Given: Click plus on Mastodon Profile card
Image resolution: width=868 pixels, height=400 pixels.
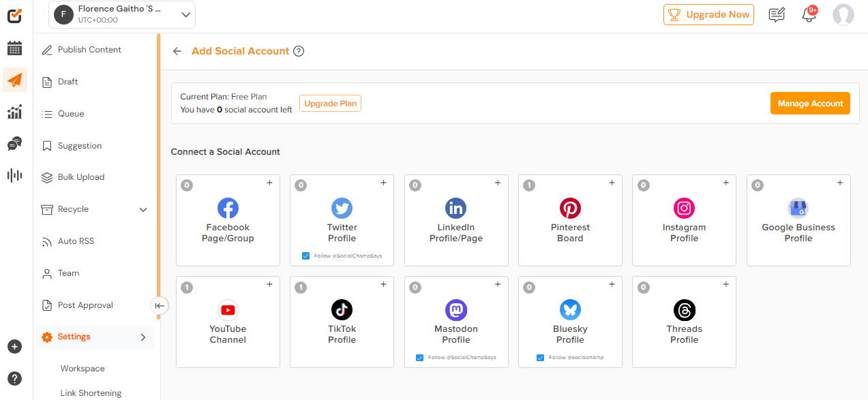Looking at the screenshot, I should (x=498, y=284).
